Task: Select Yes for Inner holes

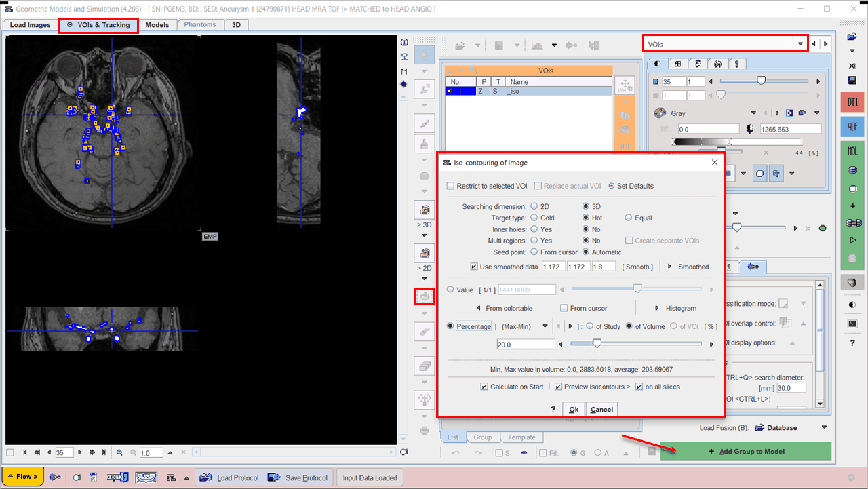Action: coord(534,229)
